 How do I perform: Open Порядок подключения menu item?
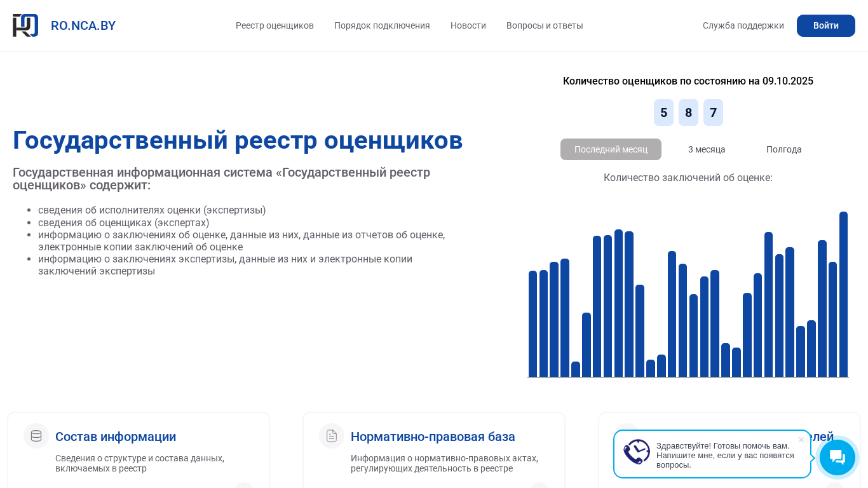tap(382, 25)
